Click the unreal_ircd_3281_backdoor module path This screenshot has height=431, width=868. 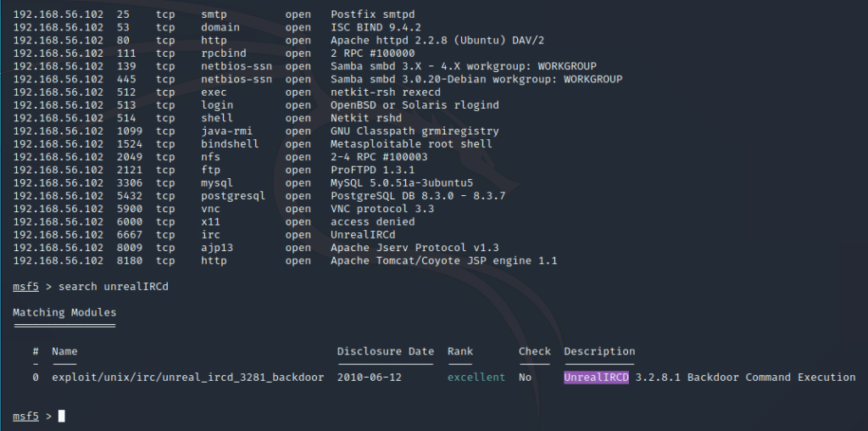pos(188,378)
